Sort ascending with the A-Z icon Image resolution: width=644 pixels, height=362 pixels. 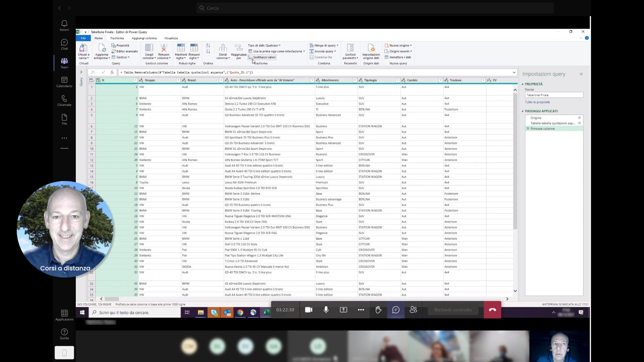point(208,45)
